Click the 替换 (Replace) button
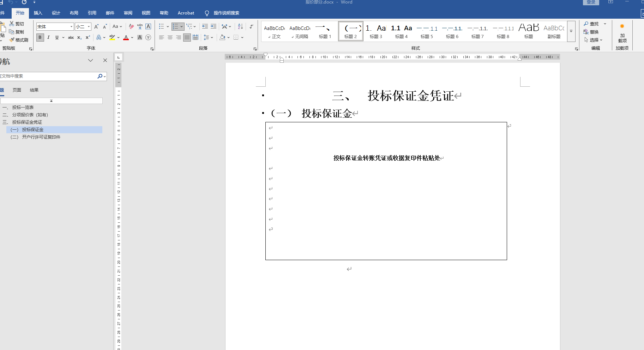 tap(591, 32)
